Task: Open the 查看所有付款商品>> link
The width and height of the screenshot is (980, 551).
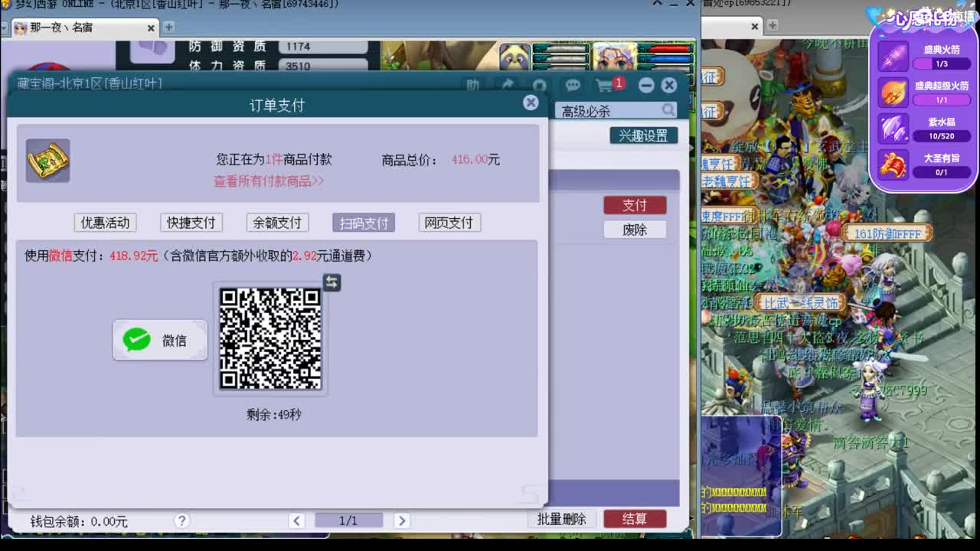Action: point(269,181)
